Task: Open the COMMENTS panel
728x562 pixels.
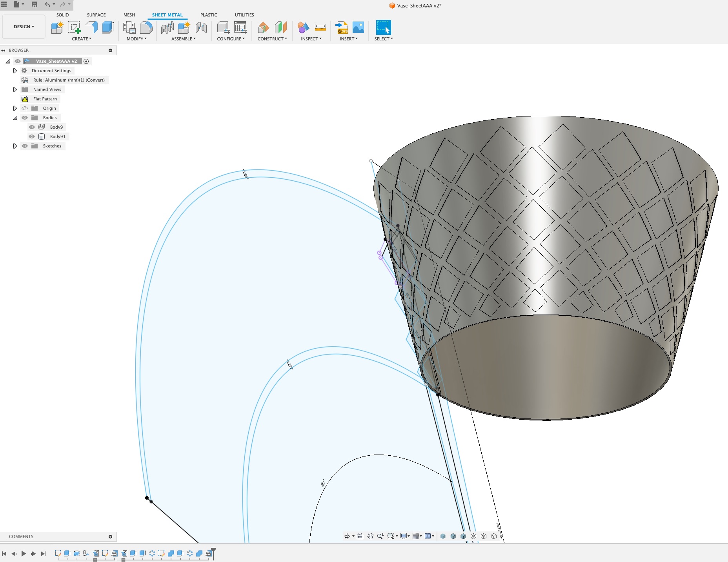Action: pos(22,537)
